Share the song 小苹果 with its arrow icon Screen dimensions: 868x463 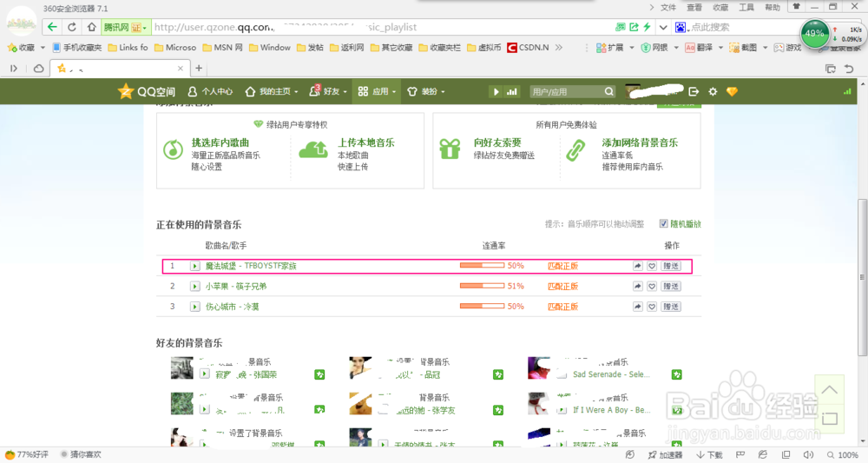pyautogui.click(x=638, y=287)
